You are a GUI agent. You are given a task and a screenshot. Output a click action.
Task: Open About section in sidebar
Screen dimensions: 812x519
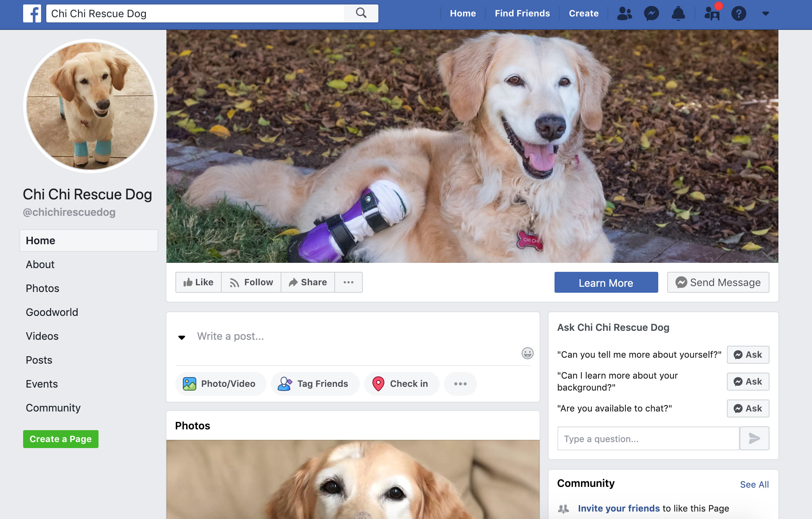(x=40, y=264)
